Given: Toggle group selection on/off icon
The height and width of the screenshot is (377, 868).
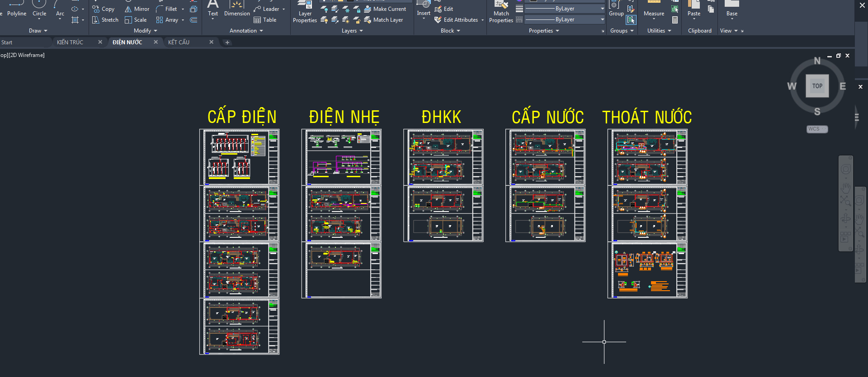Looking at the screenshot, I should (631, 20).
